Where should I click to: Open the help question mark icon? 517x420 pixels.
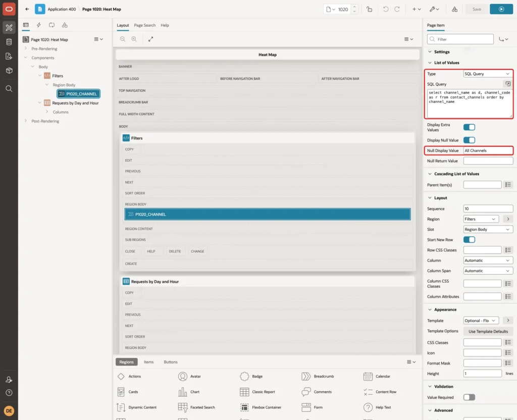tap(9, 393)
